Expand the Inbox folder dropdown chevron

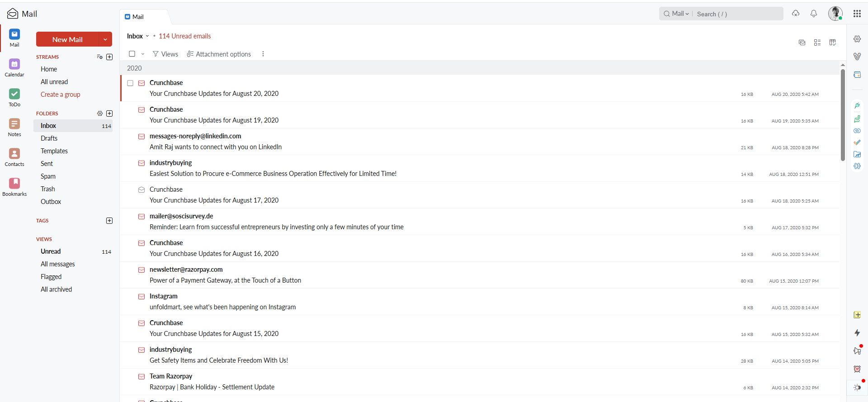tap(147, 36)
